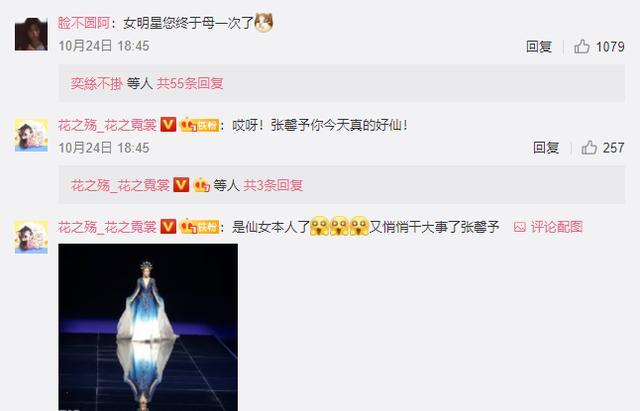The height and width of the screenshot is (411, 640).
Task: Expand 共3条回复 replies
Action: coord(273,185)
